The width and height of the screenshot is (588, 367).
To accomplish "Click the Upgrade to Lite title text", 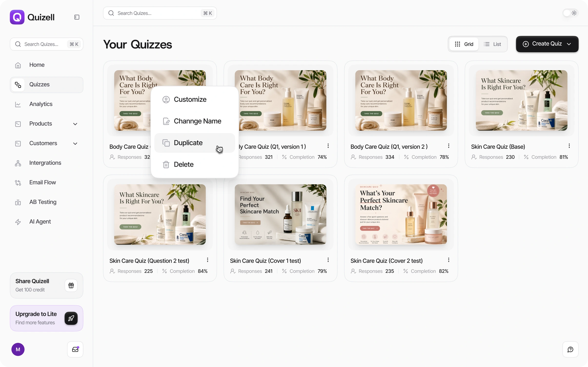I will [x=36, y=314].
